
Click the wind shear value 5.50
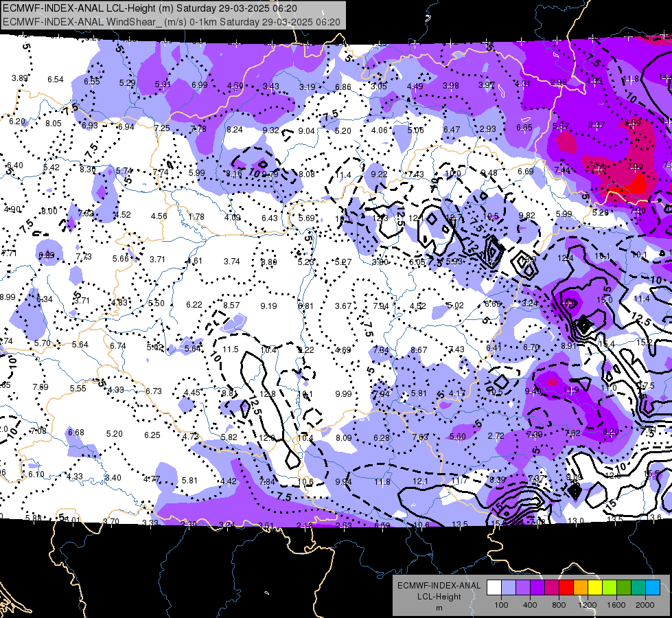[157, 303]
